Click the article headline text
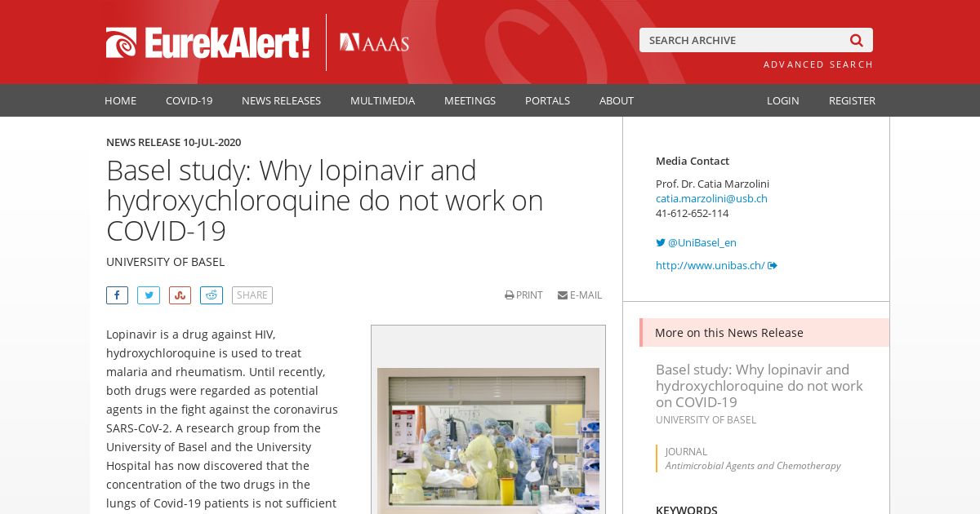 [325, 201]
